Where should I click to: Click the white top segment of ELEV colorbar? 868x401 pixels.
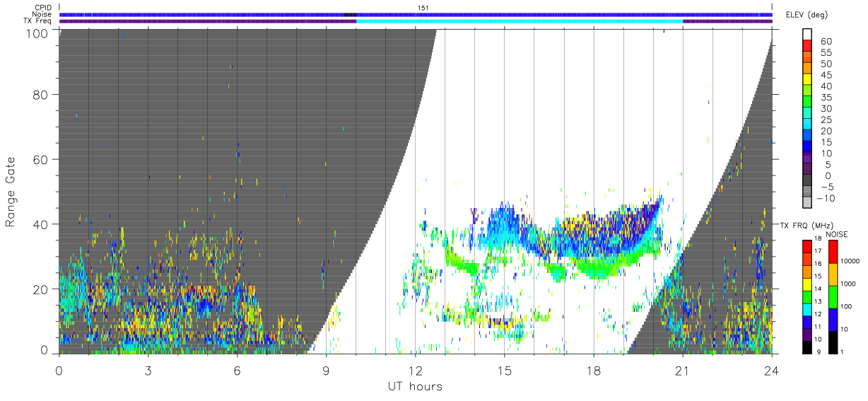(807, 35)
